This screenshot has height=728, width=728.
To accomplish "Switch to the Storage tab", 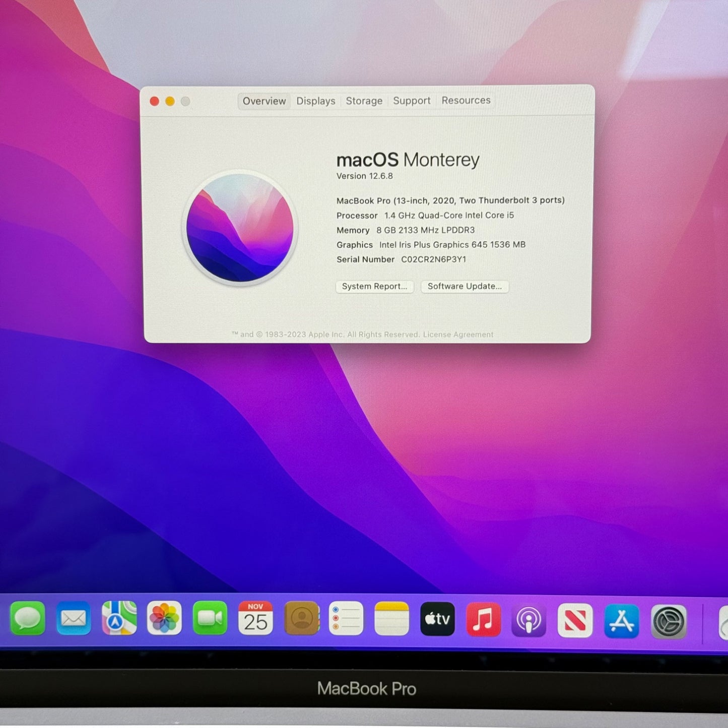I will click(364, 101).
